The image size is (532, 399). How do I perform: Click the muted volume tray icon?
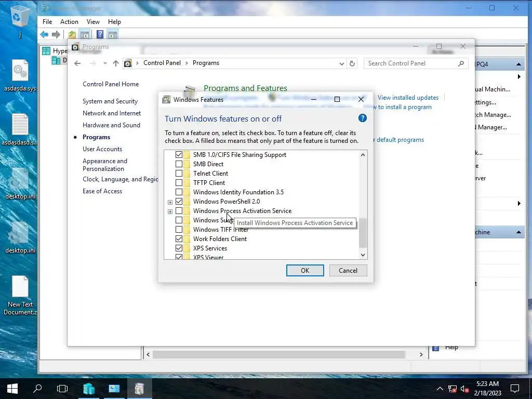coord(465,389)
